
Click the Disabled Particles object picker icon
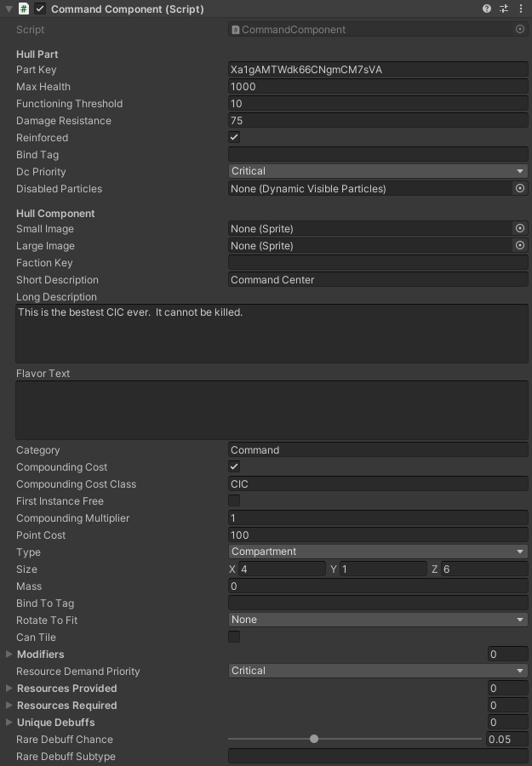(x=520, y=189)
